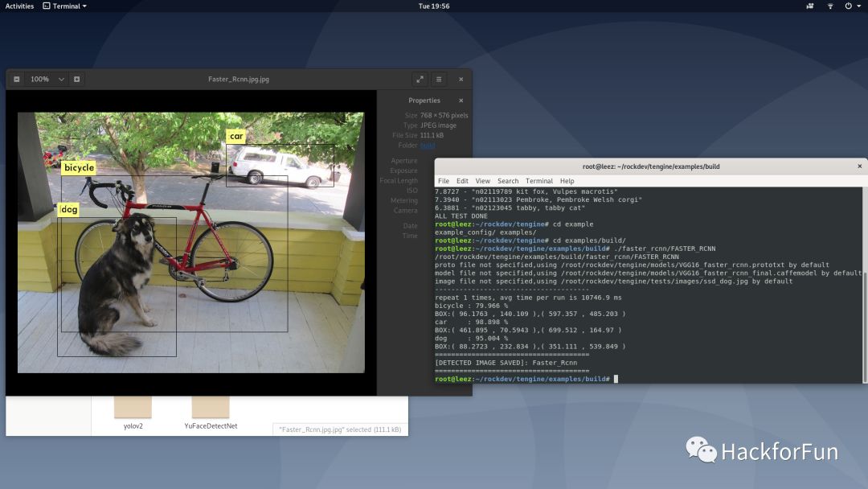Open the File menu in terminal
Screen dimensions: 868x489
coord(444,181)
